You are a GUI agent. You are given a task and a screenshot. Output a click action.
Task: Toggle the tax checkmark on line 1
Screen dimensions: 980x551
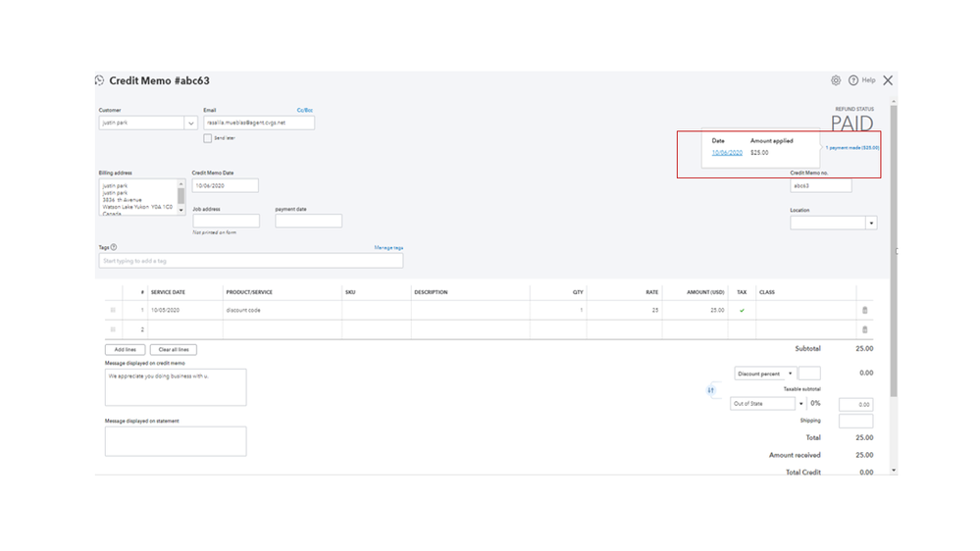click(742, 310)
